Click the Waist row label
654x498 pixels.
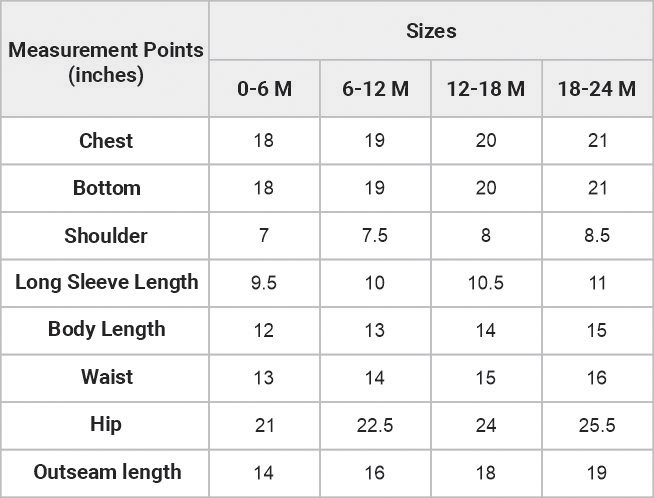pyautogui.click(x=105, y=378)
